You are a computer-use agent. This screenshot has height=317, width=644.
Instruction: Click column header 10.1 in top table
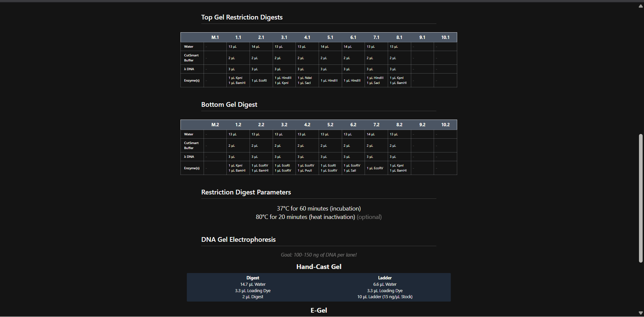pyautogui.click(x=445, y=37)
